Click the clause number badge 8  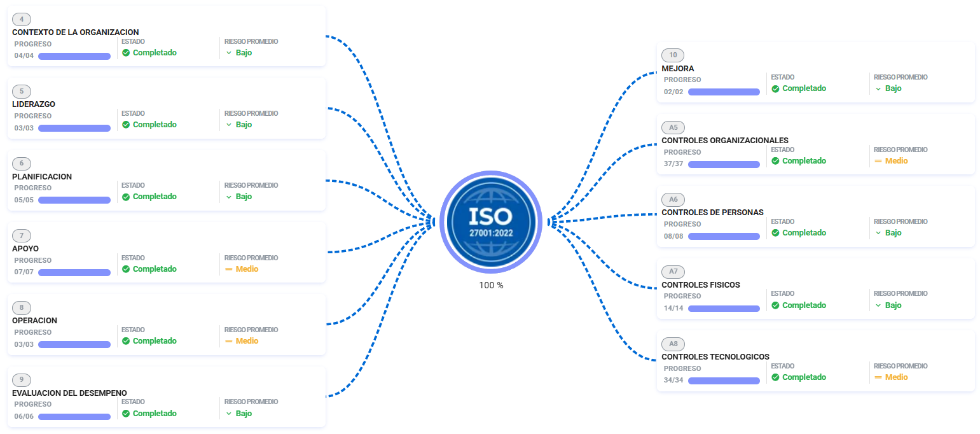[22, 307]
